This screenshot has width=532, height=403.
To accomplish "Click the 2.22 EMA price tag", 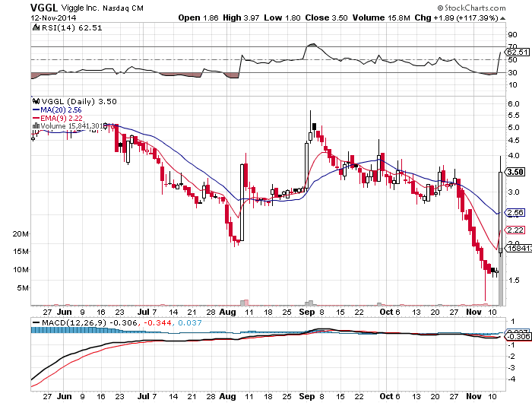I will point(515,230).
